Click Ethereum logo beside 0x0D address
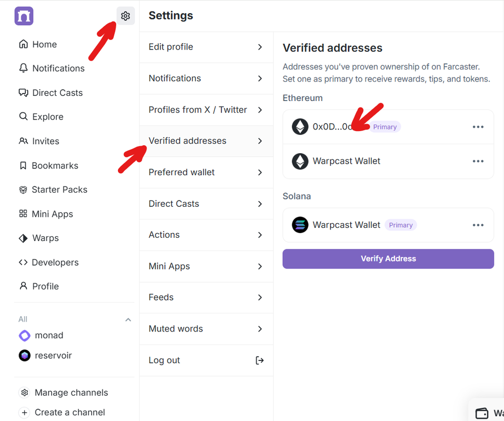Viewport: 504px width, 421px height. click(x=300, y=126)
